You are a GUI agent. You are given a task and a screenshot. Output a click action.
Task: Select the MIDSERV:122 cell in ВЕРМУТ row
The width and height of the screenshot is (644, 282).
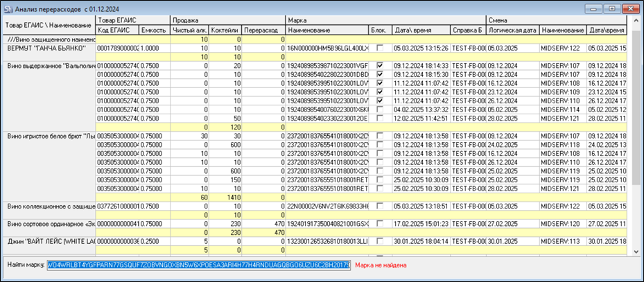pyautogui.click(x=562, y=49)
